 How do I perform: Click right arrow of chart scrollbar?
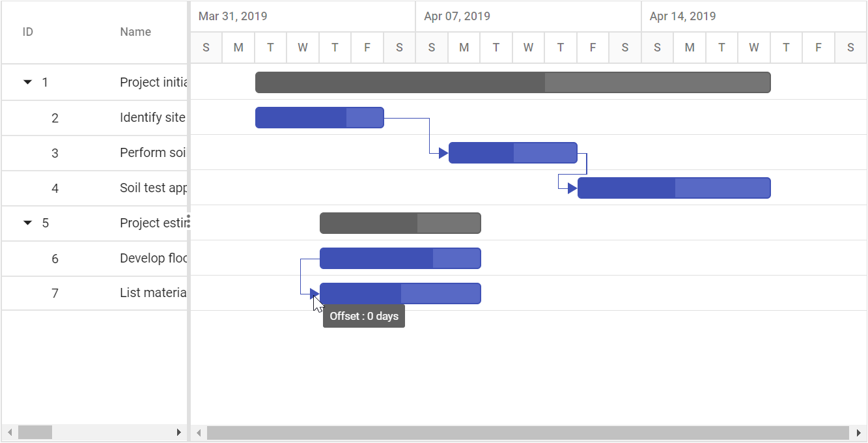859,433
